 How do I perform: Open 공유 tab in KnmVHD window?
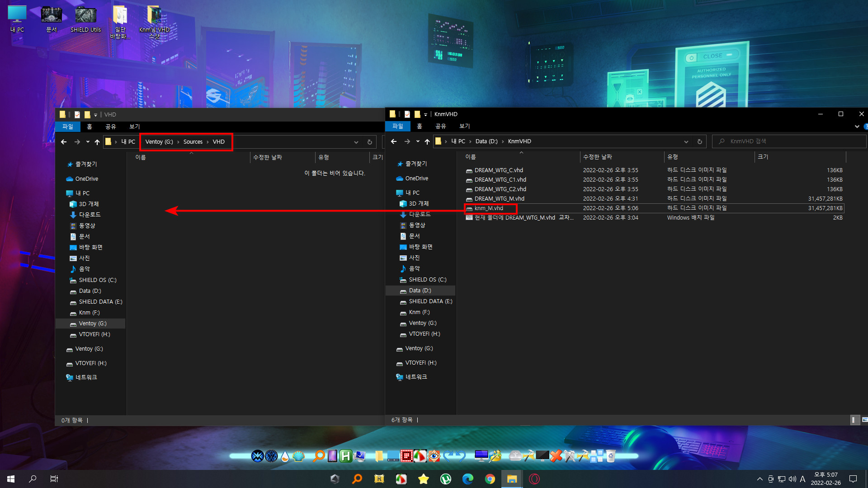tap(441, 126)
